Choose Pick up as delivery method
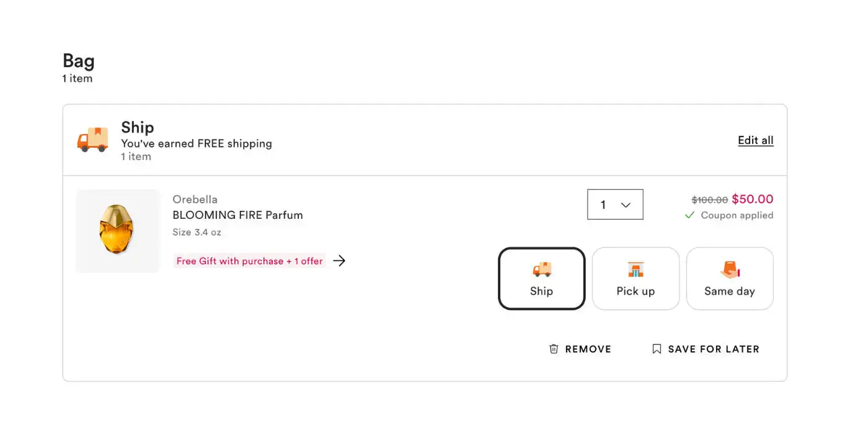868x434 pixels. pyautogui.click(x=635, y=278)
